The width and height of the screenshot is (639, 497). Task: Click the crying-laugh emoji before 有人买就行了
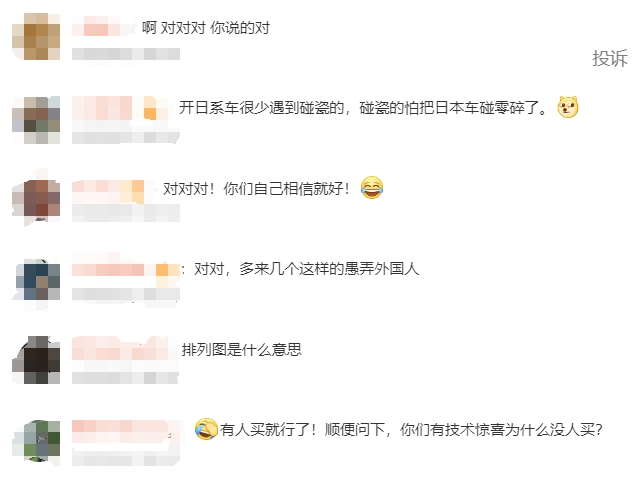pyautogui.click(x=206, y=429)
